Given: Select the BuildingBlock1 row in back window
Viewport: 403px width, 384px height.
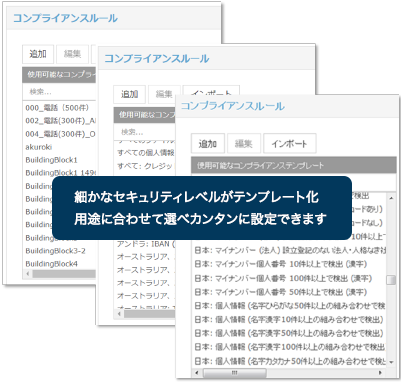Looking at the screenshot, I should [x=51, y=160].
